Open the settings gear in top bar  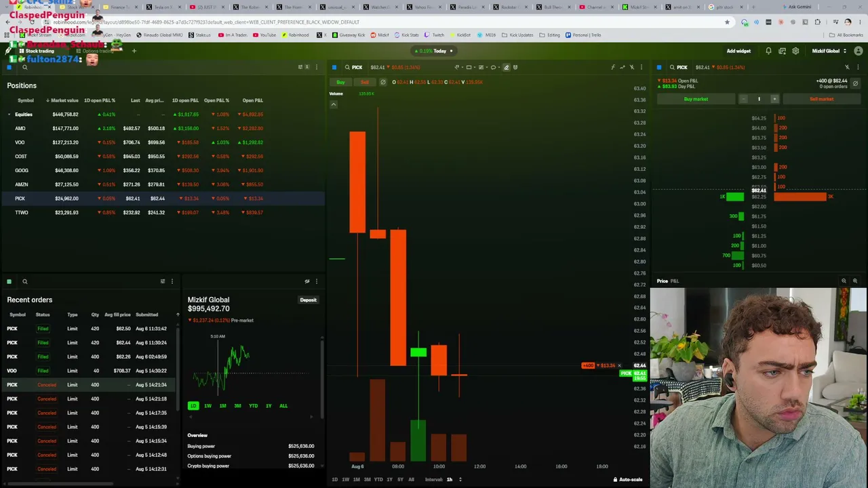pos(795,51)
